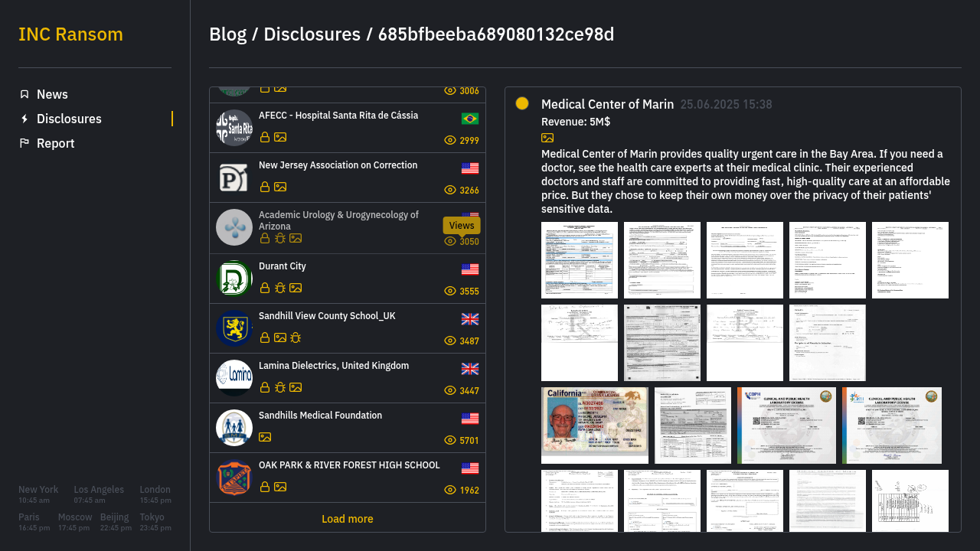
Task: Click bug icon in Lamina Dielectrics row
Action: click(x=280, y=387)
